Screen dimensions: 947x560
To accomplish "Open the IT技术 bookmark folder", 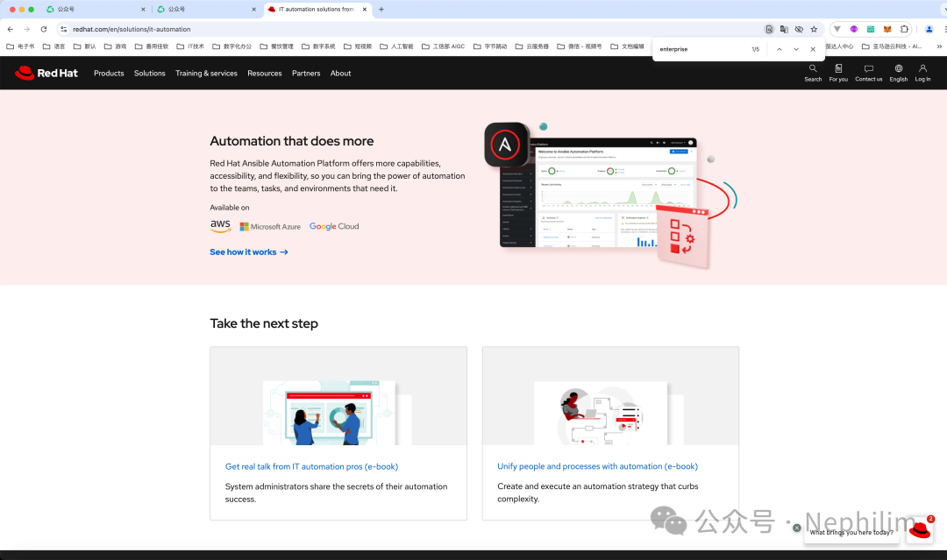I will tap(190, 46).
